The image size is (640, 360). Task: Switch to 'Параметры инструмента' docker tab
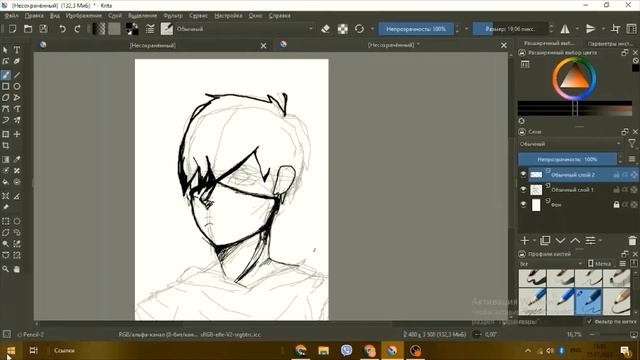tap(610, 43)
